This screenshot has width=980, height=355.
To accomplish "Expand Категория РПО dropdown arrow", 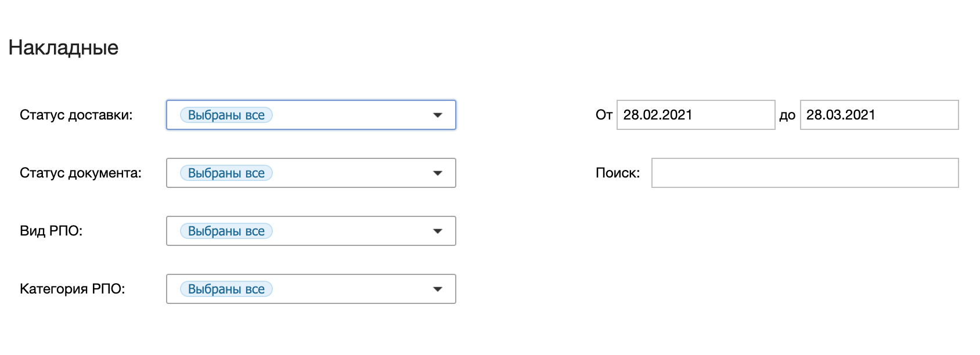I will 438,289.
